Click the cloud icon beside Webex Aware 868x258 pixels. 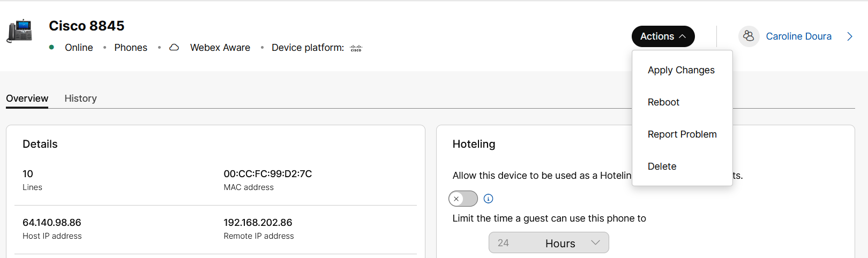(x=174, y=48)
